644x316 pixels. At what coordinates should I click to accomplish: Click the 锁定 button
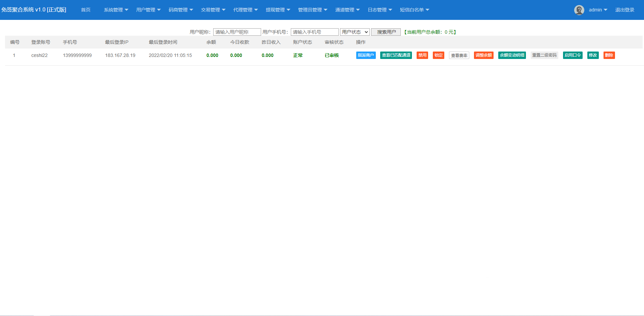[x=439, y=55]
